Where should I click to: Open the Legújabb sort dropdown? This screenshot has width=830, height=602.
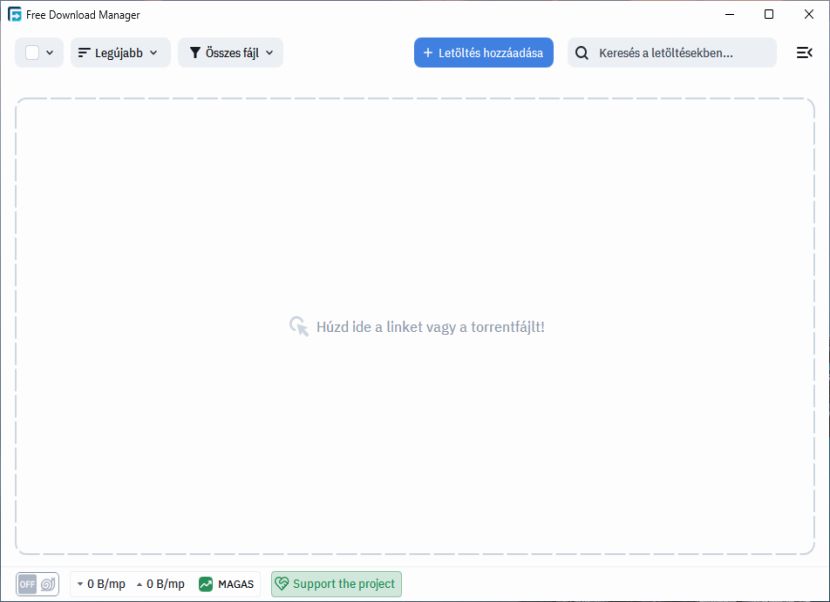120,52
